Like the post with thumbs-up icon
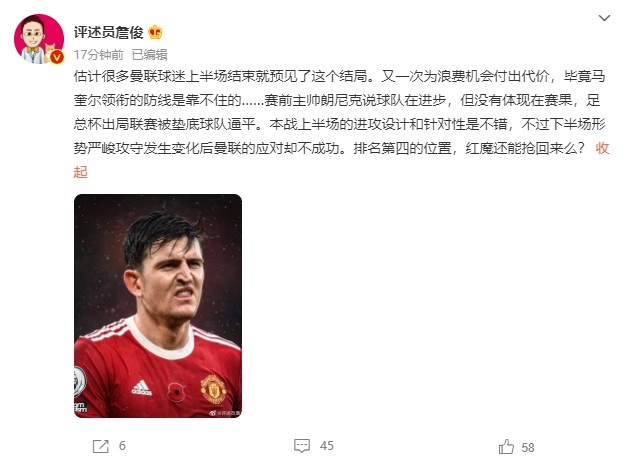 click(x=506, y=447)
